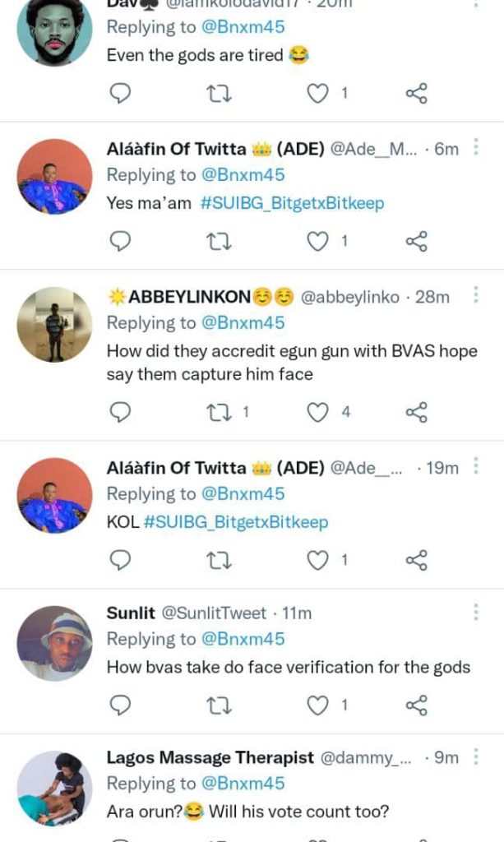
Task: Reply to Sunlit's face verification tweet
Action: tap(121, 705)
